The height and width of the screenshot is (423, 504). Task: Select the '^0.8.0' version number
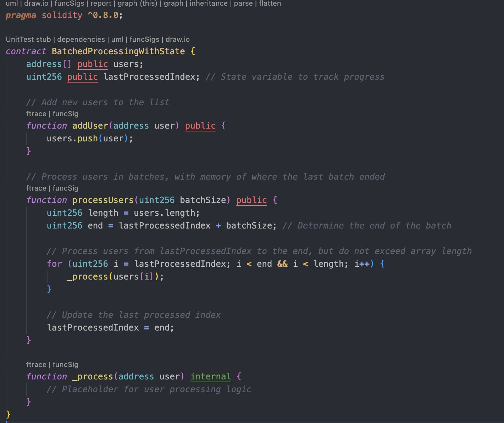click(x=103, y=15)
